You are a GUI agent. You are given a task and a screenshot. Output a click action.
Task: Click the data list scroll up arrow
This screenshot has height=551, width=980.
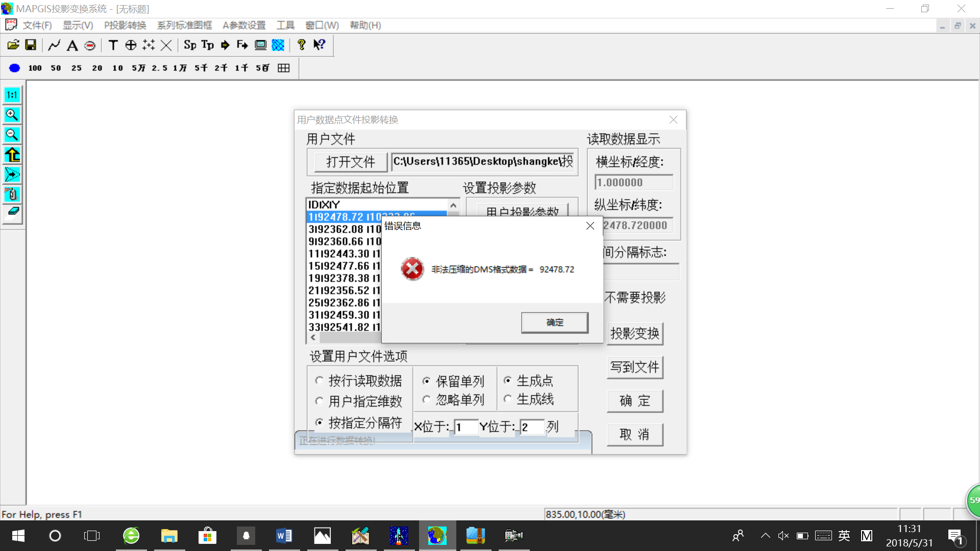(x=453, y=205)
